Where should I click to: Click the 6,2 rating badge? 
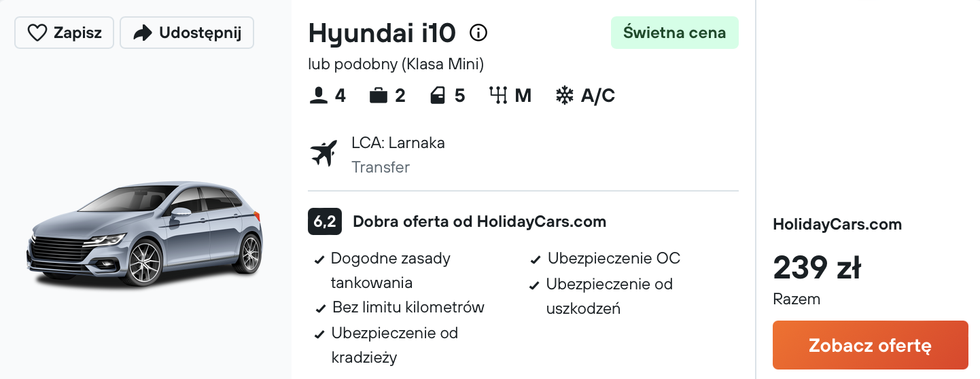pos(324,221)
